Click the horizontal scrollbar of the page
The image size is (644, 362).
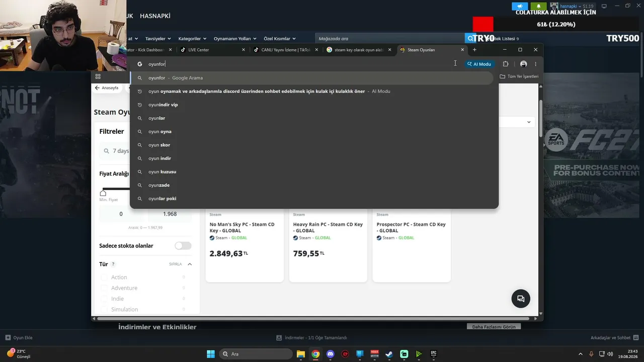click(x=312, y=319)
